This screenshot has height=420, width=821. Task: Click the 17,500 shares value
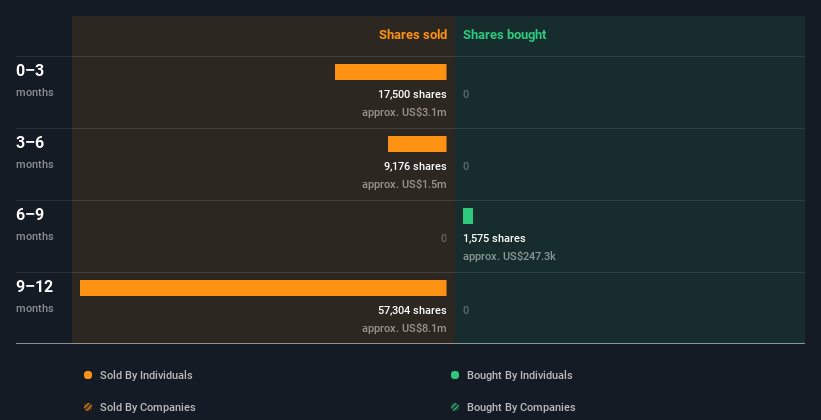point(413,94)
